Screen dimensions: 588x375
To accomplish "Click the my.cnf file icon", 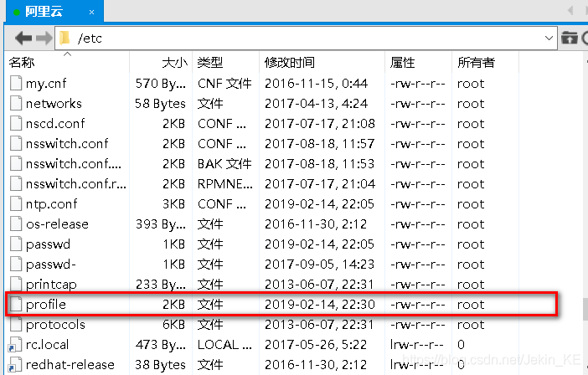I will point(16,83).
